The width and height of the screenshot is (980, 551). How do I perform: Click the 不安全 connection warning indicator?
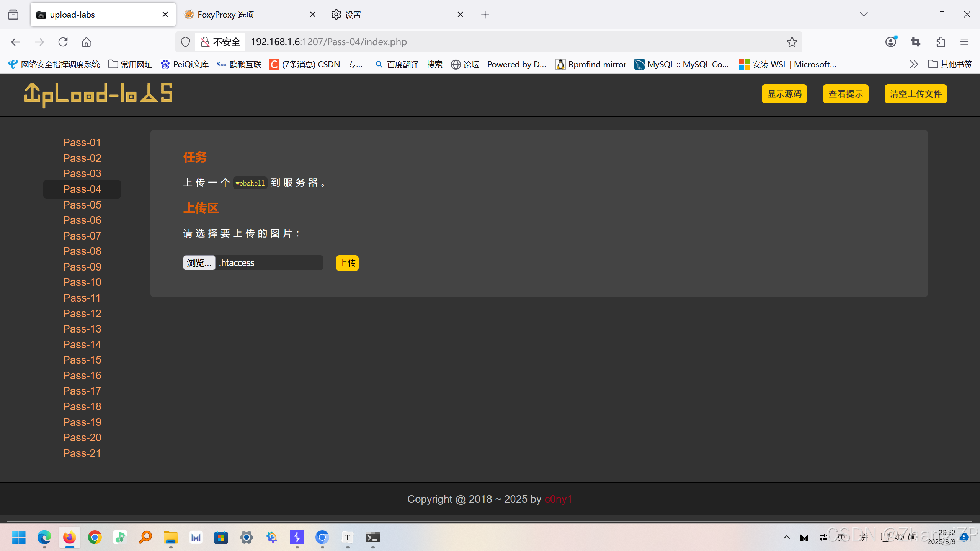pos(220,42)
